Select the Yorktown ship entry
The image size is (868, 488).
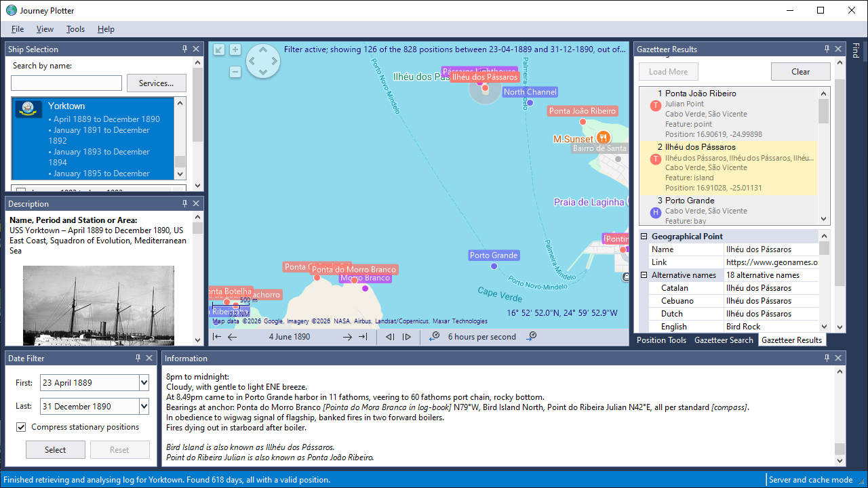click(94, 139)
